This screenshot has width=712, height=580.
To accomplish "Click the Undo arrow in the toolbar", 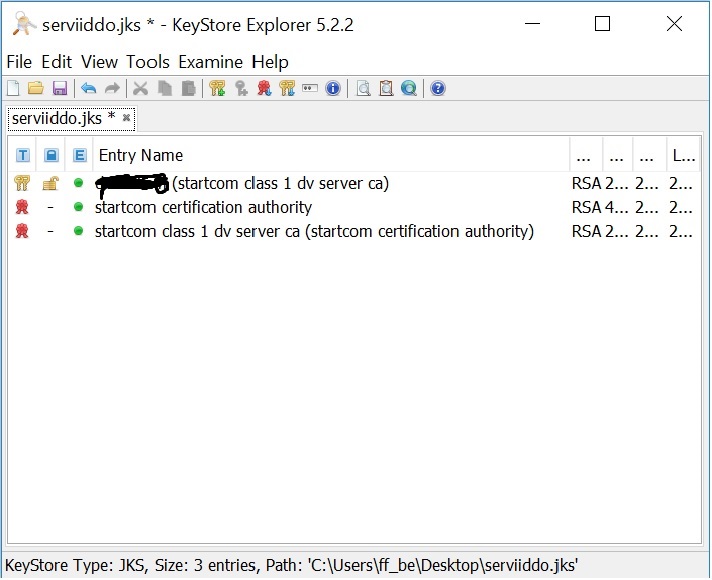I will coord(89,89).
